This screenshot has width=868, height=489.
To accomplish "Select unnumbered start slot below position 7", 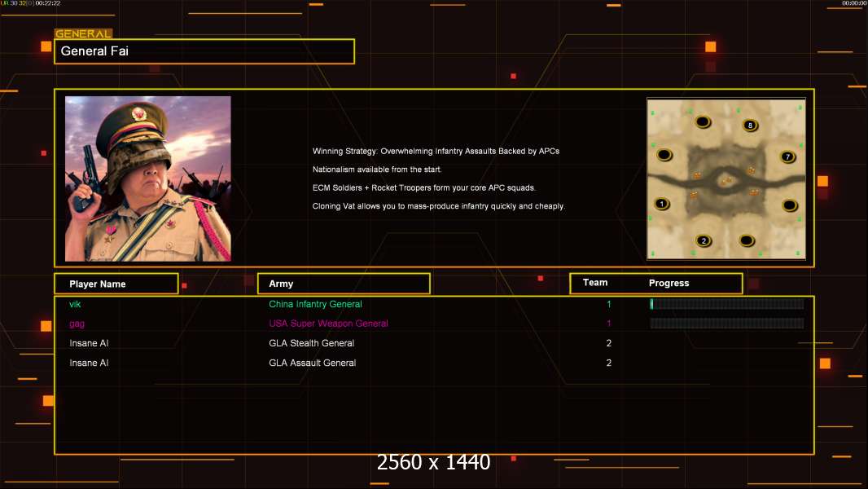I will pyautogui.click(x=789, y=206).
